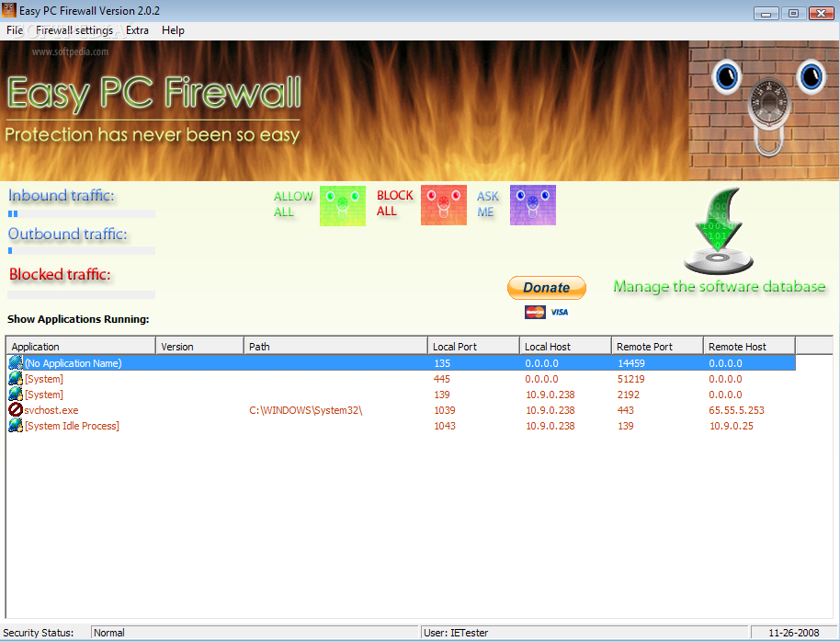Screen dimensions: 840x641
Task: Click the purple Ask Me padlock icon
Action: pyautogui.click(x=532, y=205)
